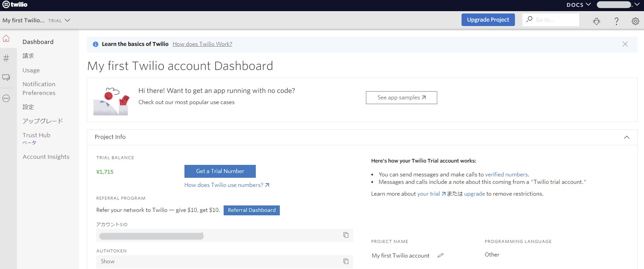The image size is (644, 269).
Task: Open the Referral Dashboard button
Action: coord(252,210)
